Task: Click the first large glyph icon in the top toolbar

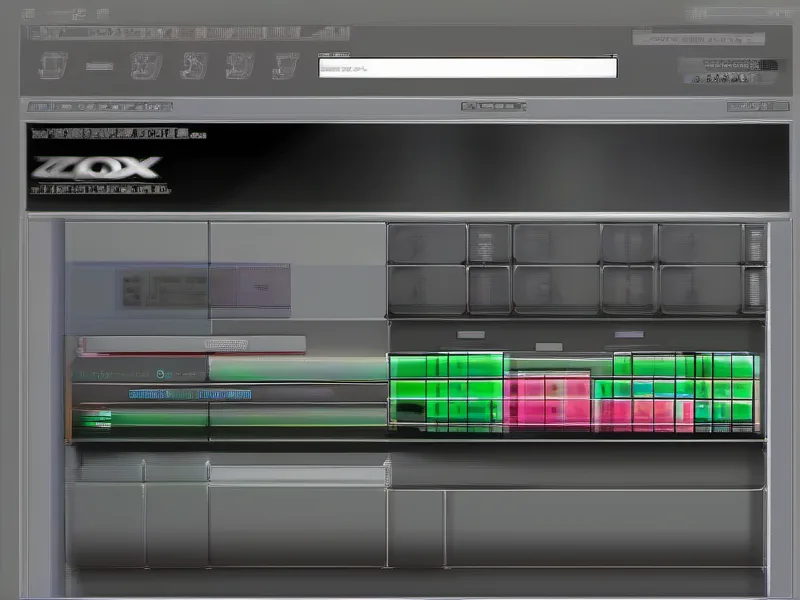Action: [x=53, y=66]
